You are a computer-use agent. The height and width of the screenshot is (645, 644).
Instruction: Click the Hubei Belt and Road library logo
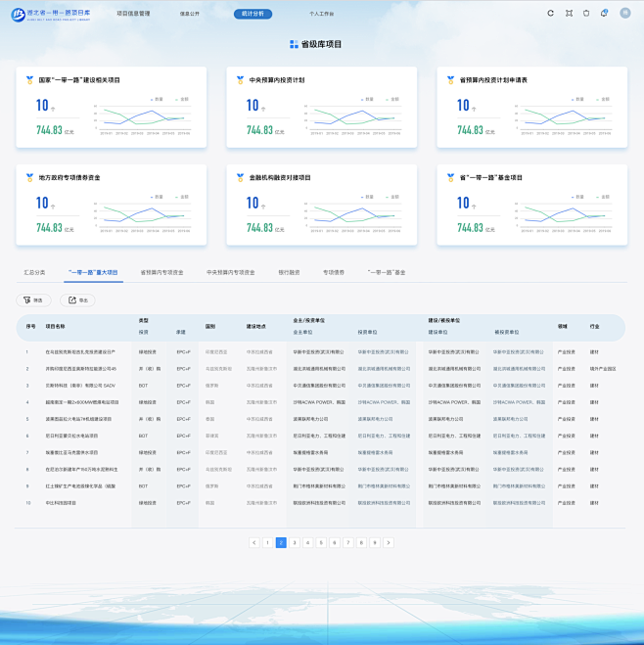pos(51,15)
